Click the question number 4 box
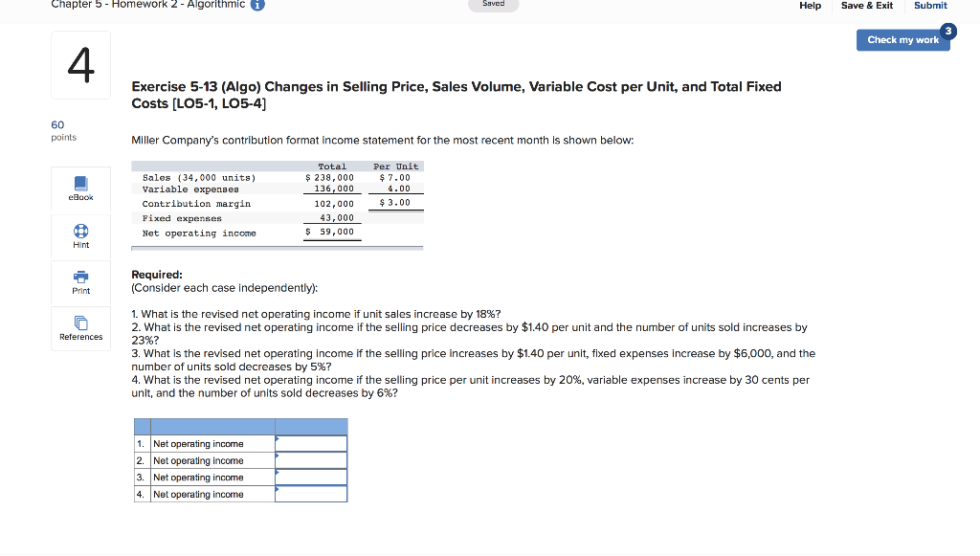 [x=80, y=65]
